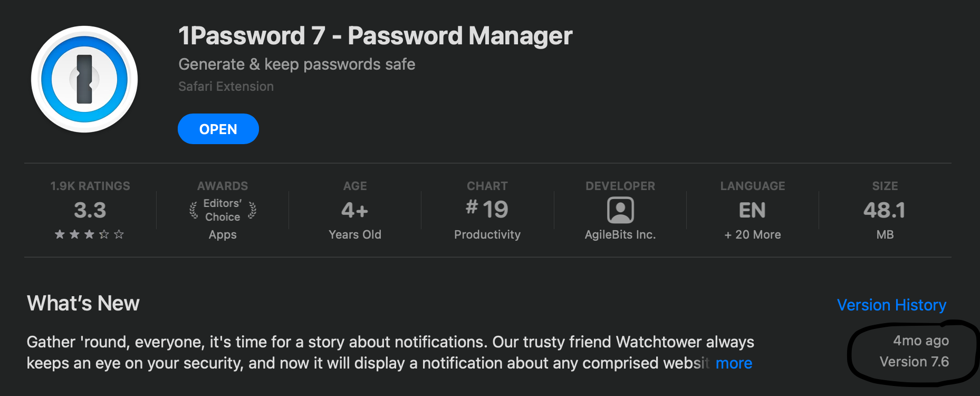Click the 4+ age rating
The width and height of the screenshot is (980, 396).
[x=354, y=210]
